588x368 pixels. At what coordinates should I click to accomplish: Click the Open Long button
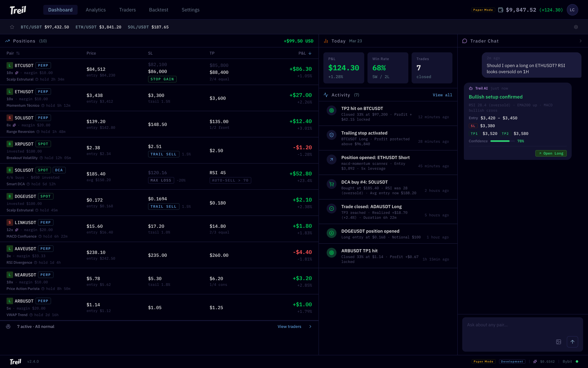click(551, 153)
